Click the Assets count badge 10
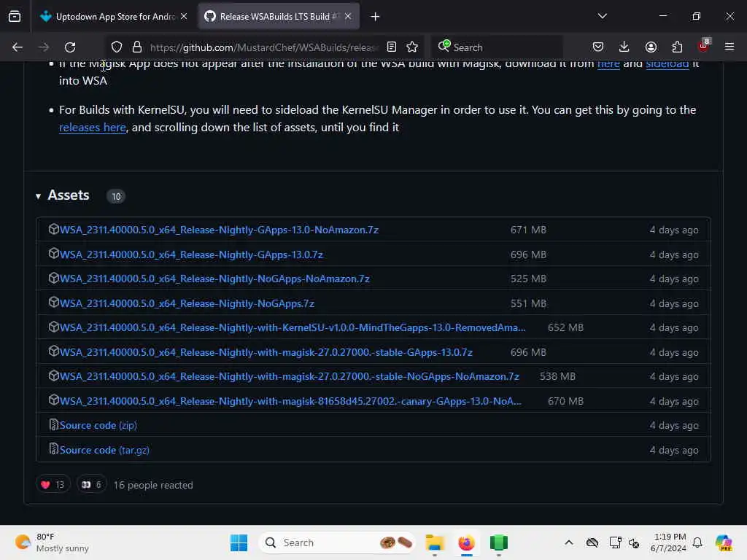 pyautogui.click(x=116, y=197)
